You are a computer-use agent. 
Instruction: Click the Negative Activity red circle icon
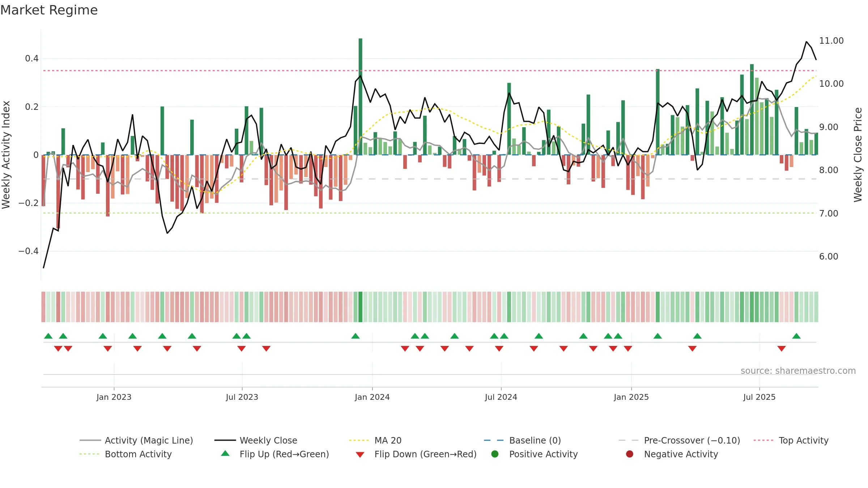(x=630, y=454)
